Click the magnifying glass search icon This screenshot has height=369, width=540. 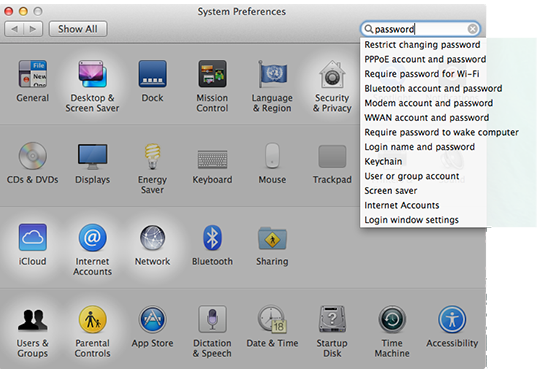[x=368, y=29]
